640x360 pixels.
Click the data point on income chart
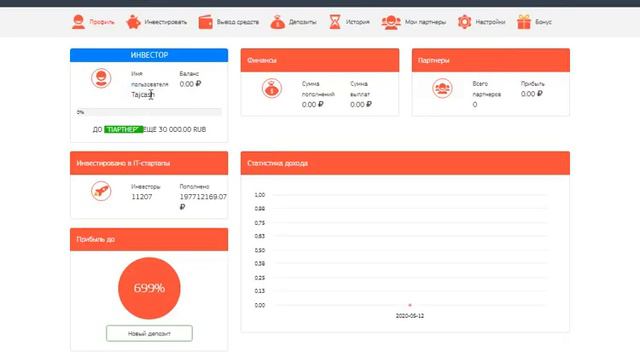[410, 305]
